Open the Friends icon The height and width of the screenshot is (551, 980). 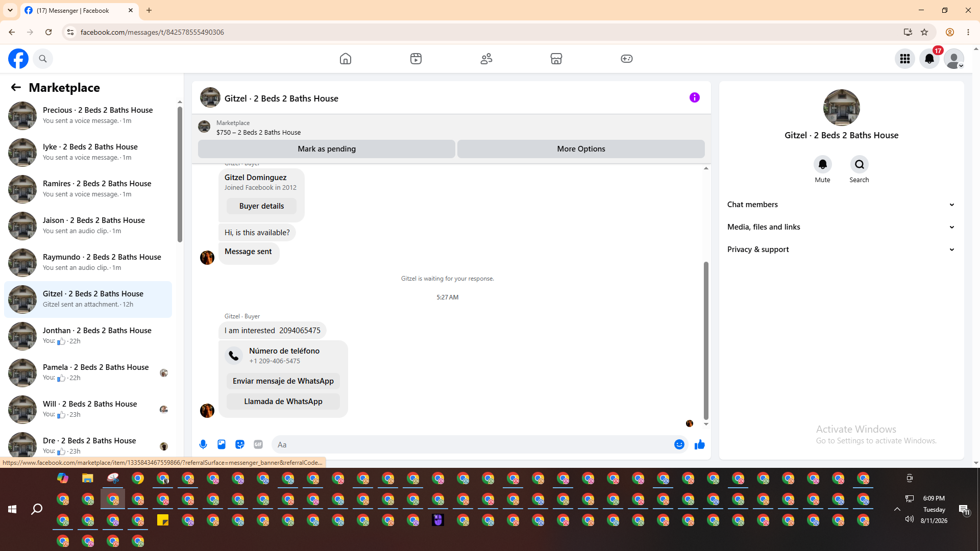tap(486, 59)
